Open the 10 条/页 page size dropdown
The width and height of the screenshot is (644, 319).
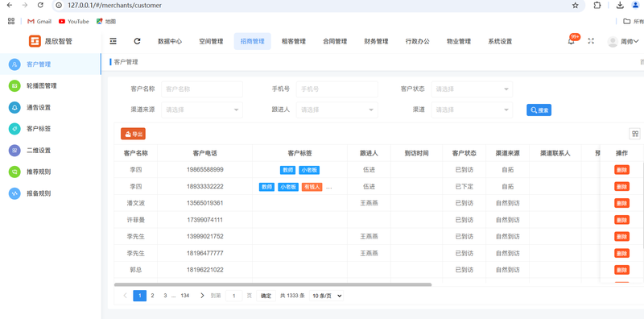click(x=326, y=296)
